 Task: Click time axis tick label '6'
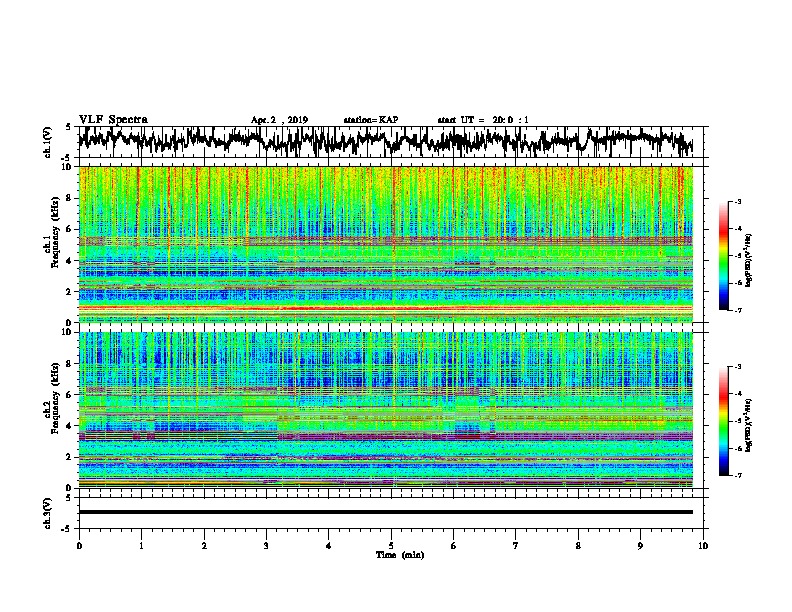click(454, 546)
